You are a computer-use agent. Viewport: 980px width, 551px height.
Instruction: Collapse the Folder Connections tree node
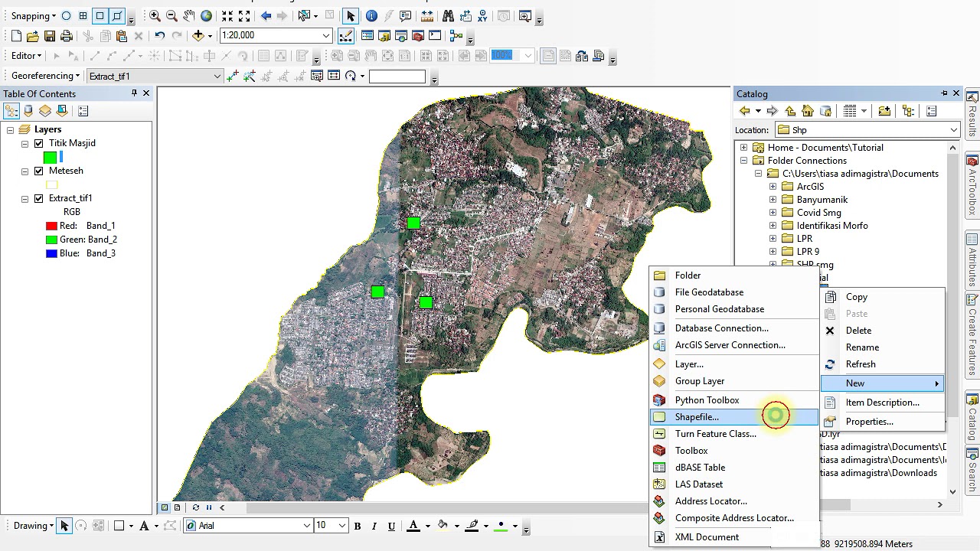point(744,161)
